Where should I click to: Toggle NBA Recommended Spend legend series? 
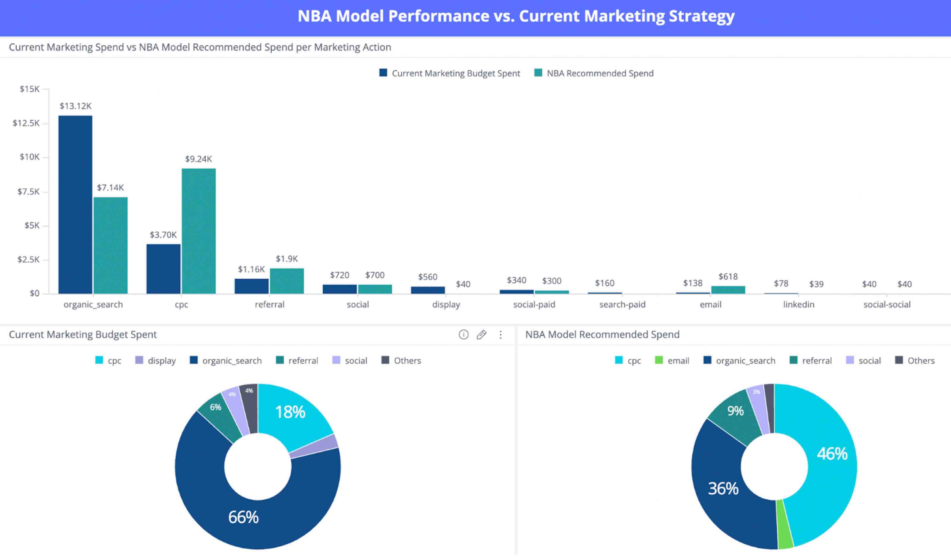[594, 73]
